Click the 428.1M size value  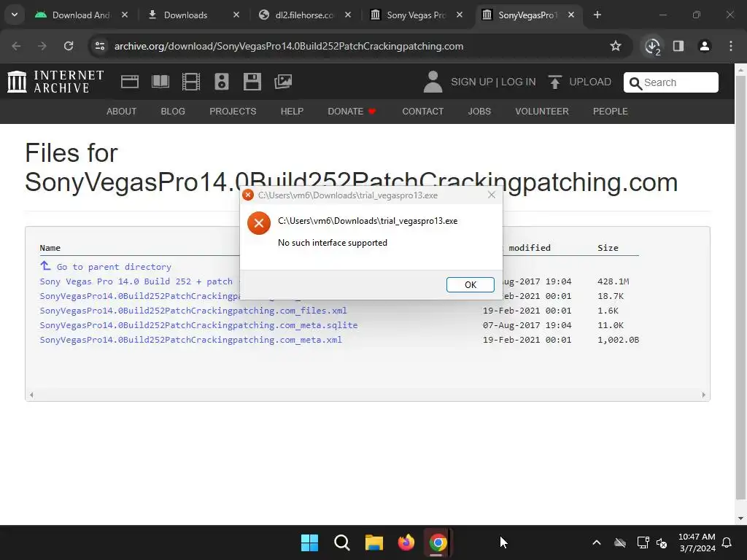(613, 281)
